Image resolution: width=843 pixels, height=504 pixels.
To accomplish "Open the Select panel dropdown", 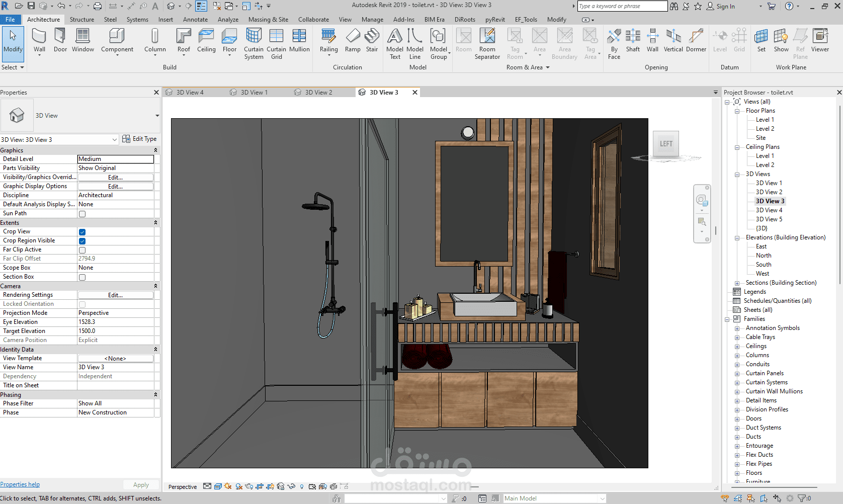I will pyautogui.click(x=13, y=67).
